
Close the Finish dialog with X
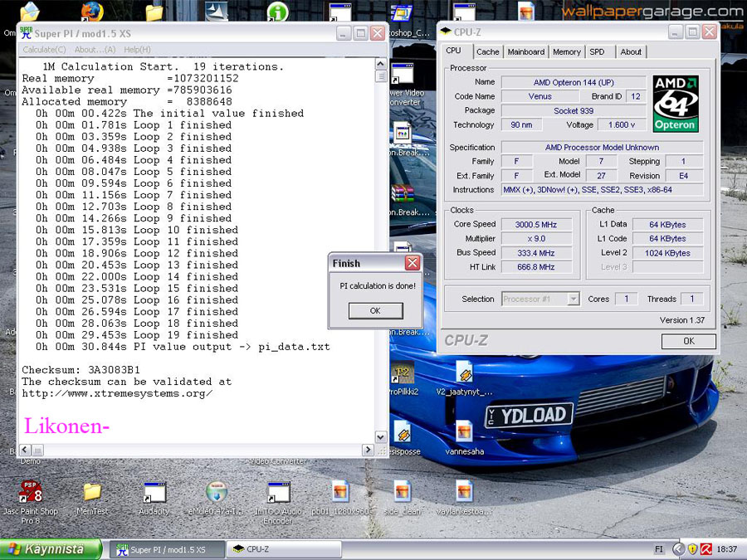pyautogui.click(x=412, y=263)
